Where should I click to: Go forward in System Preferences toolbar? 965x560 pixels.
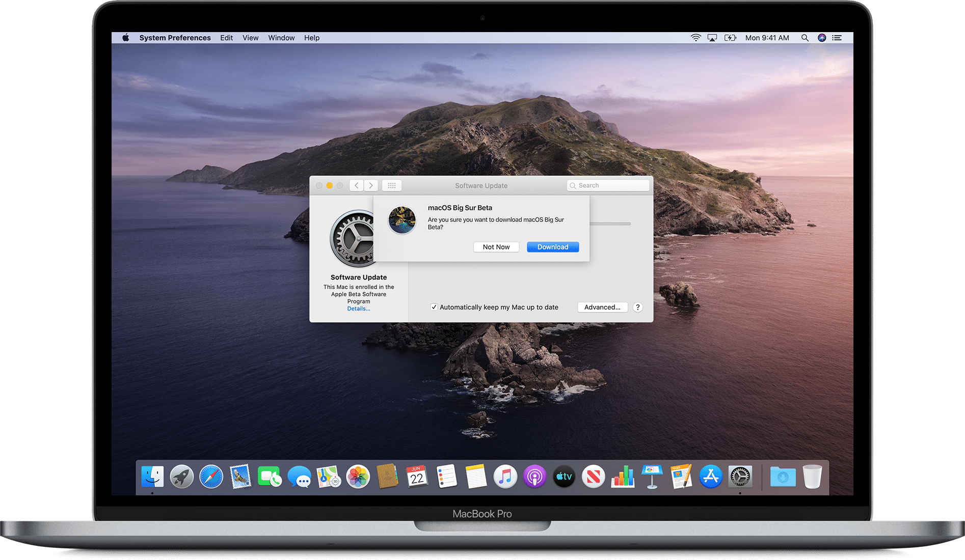[371, 185]
